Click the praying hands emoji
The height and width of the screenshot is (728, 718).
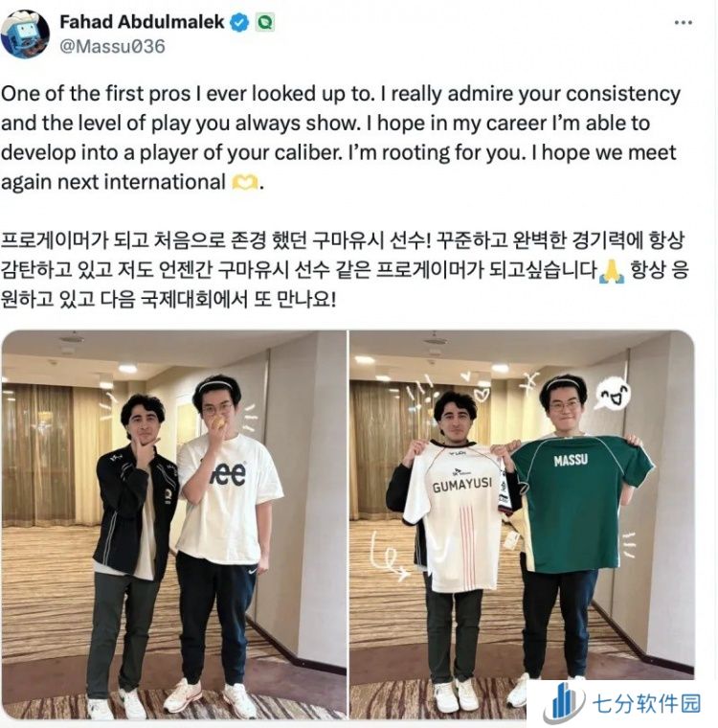click(612, 271)
